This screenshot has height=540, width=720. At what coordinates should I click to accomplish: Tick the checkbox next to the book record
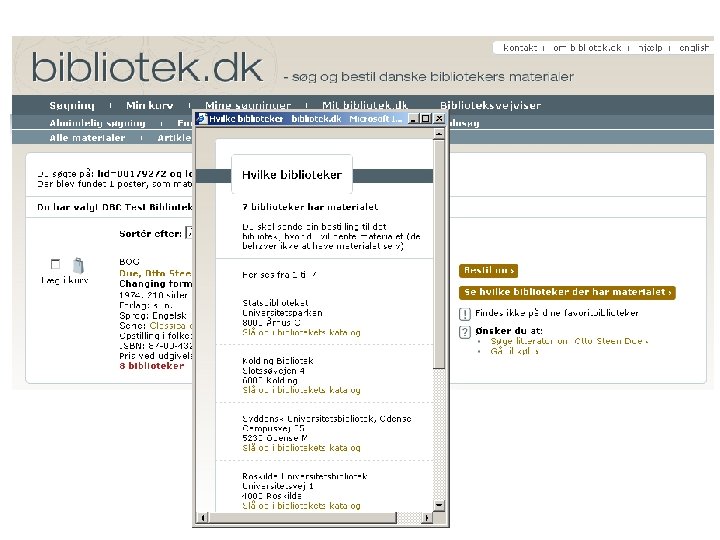coord(55,264)
